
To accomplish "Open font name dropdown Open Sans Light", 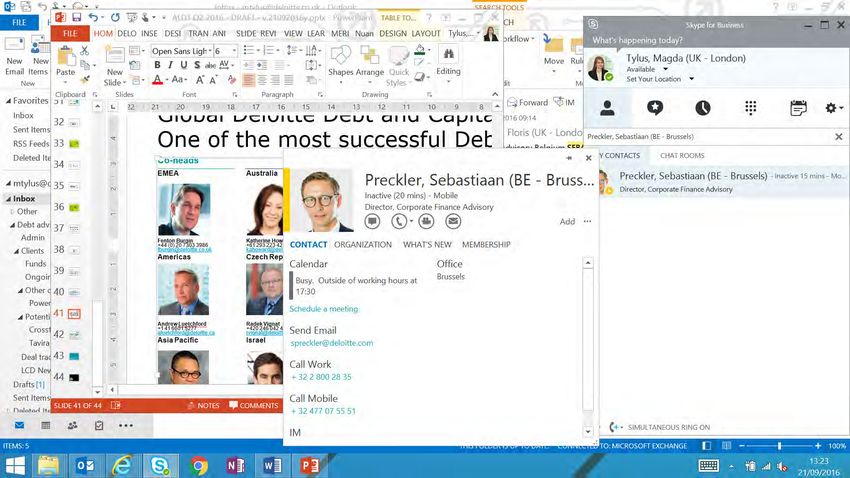I will coord(210,51).
